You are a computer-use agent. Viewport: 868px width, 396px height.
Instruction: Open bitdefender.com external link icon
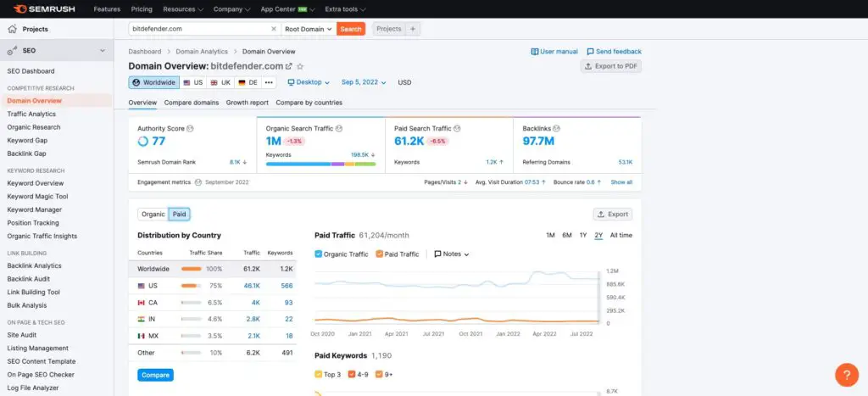coord(288,66)
